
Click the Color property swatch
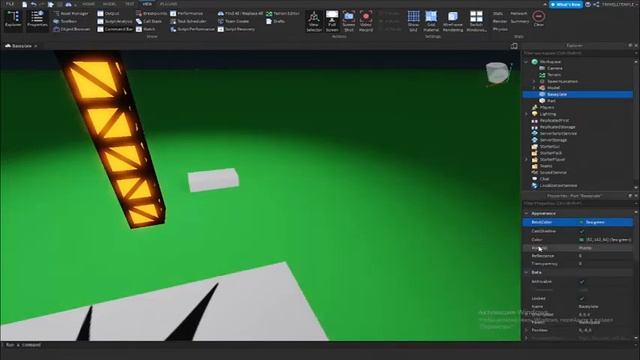(x=582, y=240)
